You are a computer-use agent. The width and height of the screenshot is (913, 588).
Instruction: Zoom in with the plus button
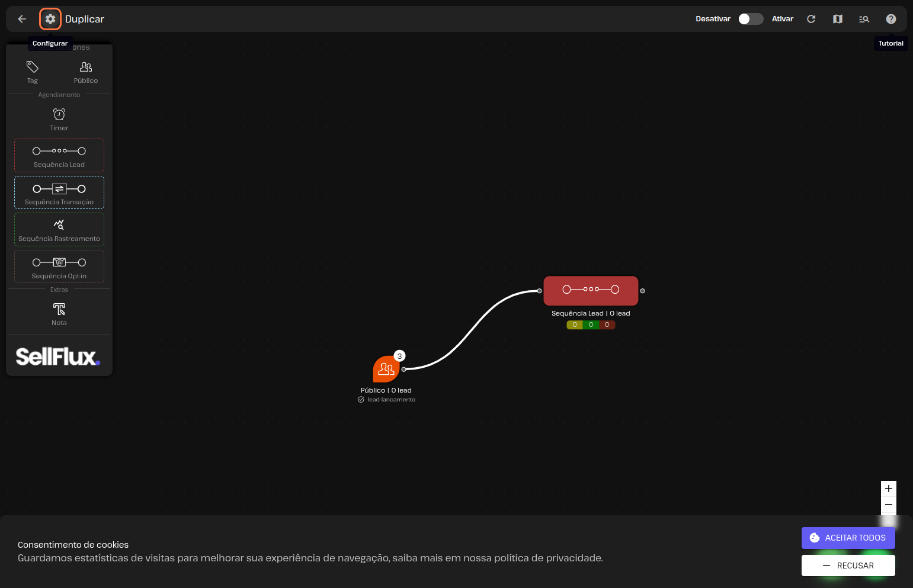[888, 489]
